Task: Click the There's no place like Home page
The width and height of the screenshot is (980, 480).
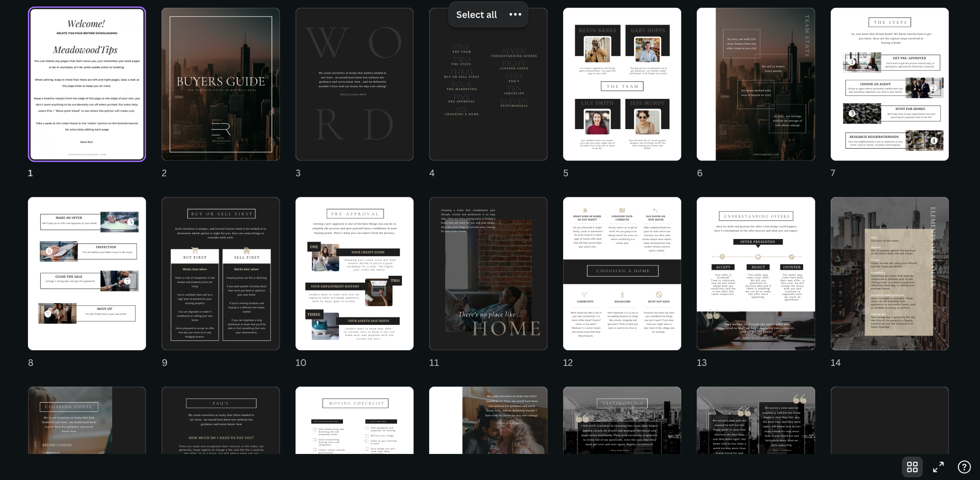Action: (x=488, y=274)
